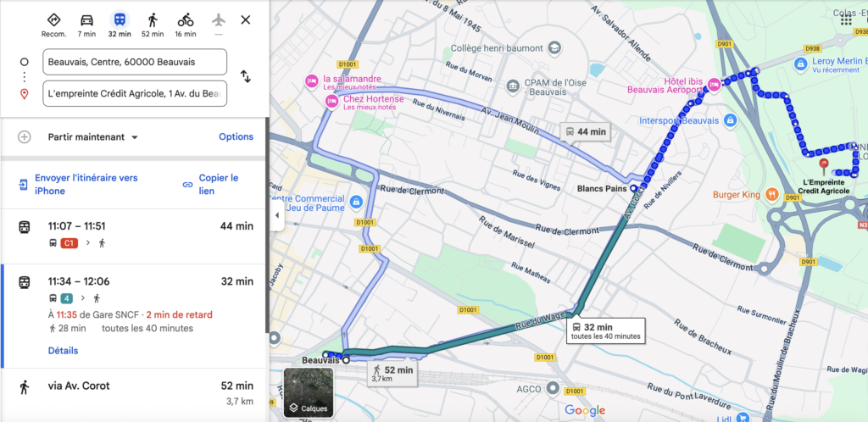Click the 32 min route callout on map
868x422 pixels.
pyautogui.click(x=606, y=331)
